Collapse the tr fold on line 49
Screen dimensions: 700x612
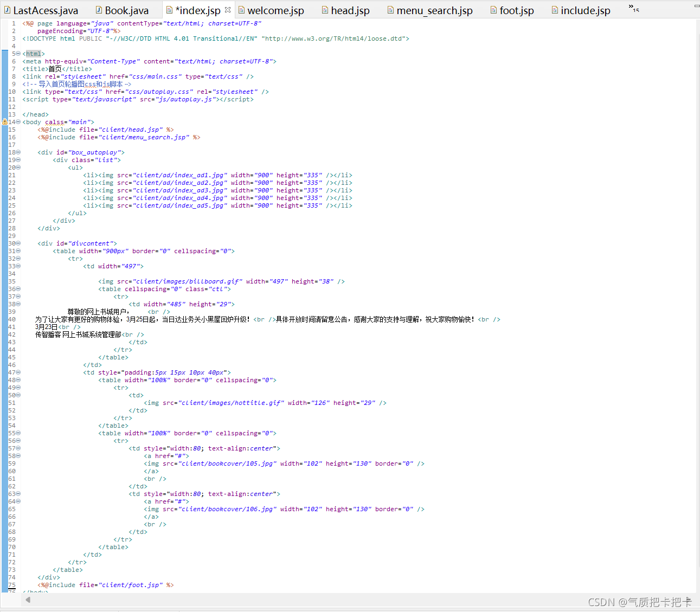pyautogui.click(x=18, y=388)
